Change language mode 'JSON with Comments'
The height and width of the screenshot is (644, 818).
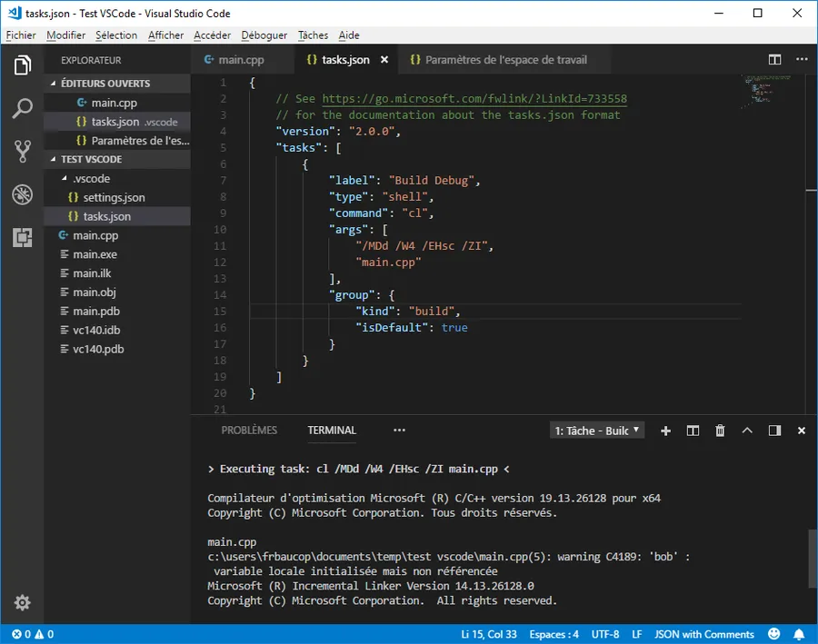click(x=704, y=634)
